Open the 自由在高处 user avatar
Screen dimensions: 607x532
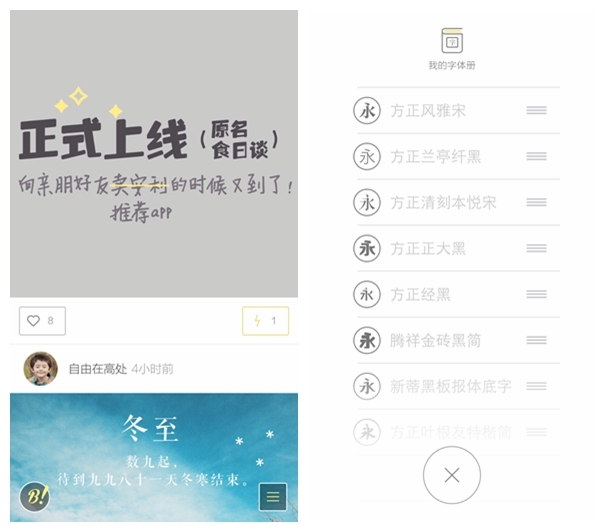point(41,369)
